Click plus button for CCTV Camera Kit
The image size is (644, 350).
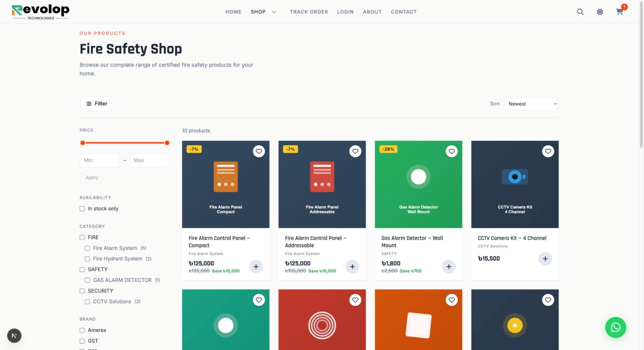(545, 259)
